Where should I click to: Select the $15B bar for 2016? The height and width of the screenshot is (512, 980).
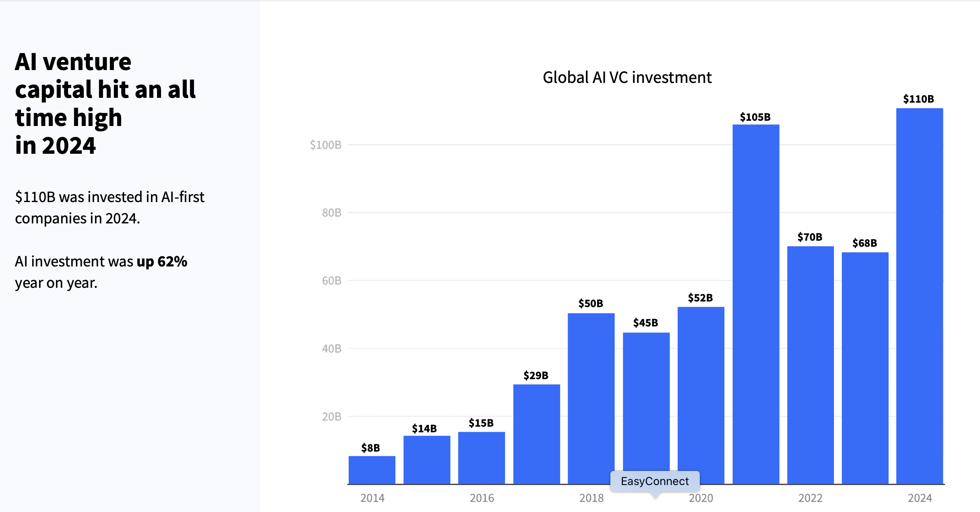[x=482, y=458]
